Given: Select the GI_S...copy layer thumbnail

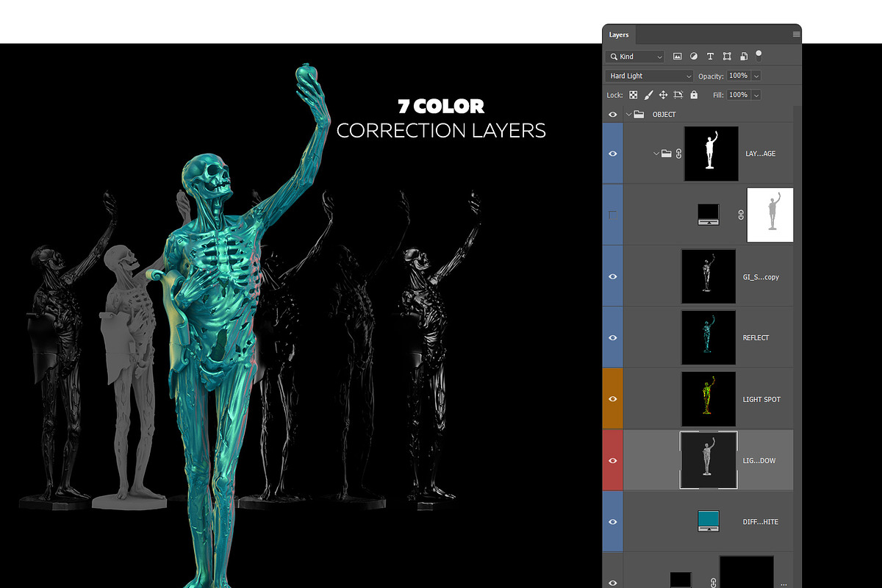Looking at the screenshot, I should point(709,276).
